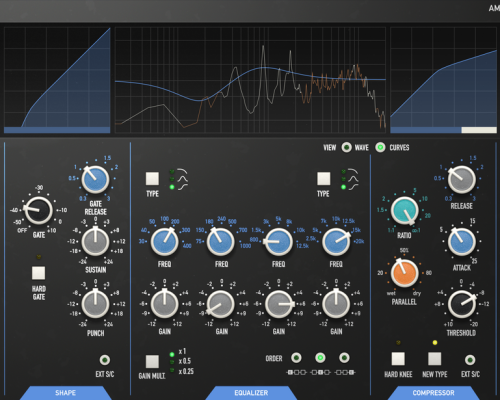The image size is (500, 400).
Task: Select the third ORDER routing option
Action: click(344, 358)
